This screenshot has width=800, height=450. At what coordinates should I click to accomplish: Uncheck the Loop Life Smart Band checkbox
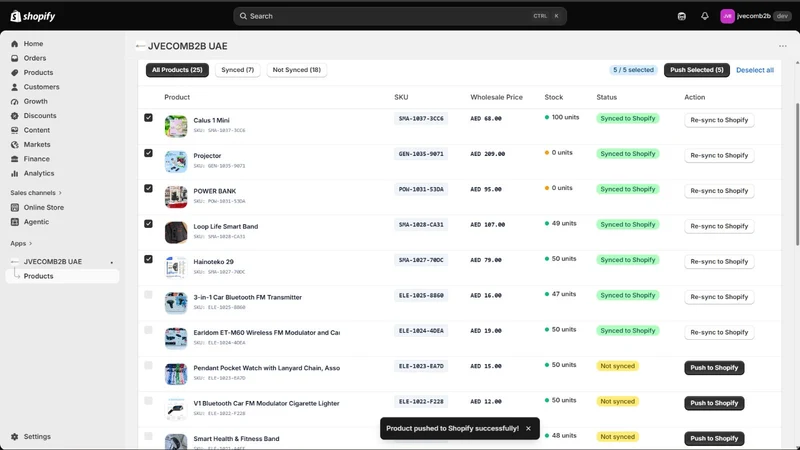[x=148, y=223]
